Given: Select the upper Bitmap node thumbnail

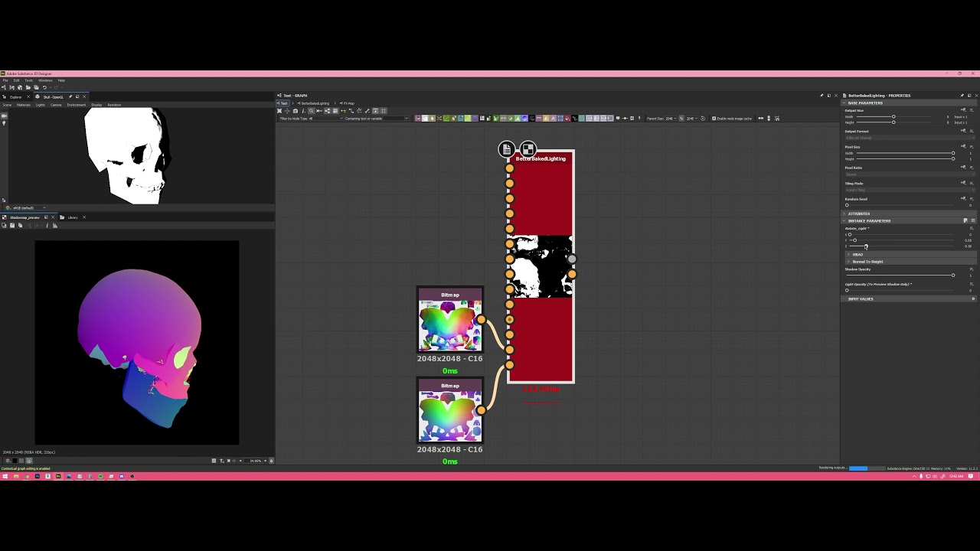Looking at the screenshot, I should (450, 325).
